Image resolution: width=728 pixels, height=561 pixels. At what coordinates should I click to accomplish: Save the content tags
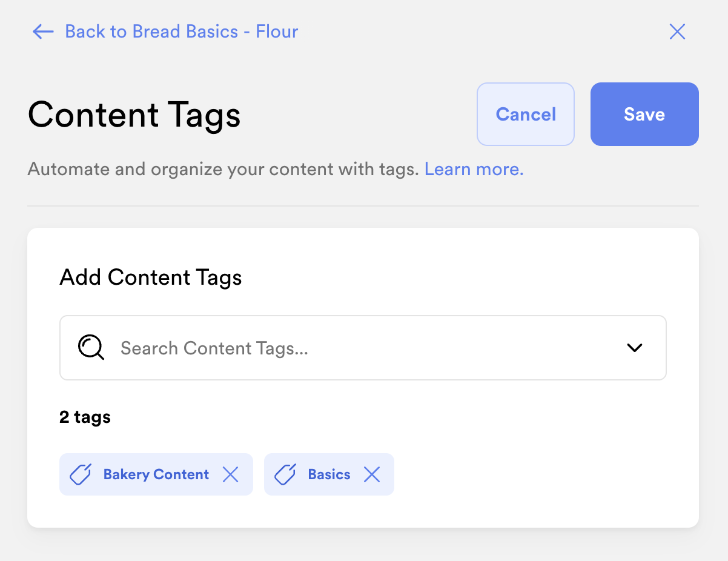pyautogui.click(x=644, y=114)
